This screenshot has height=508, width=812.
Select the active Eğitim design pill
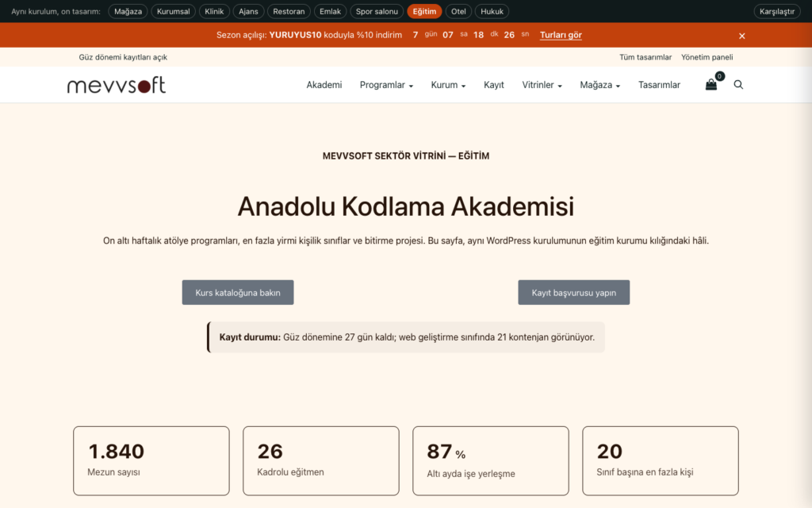(x=424, y=11)
